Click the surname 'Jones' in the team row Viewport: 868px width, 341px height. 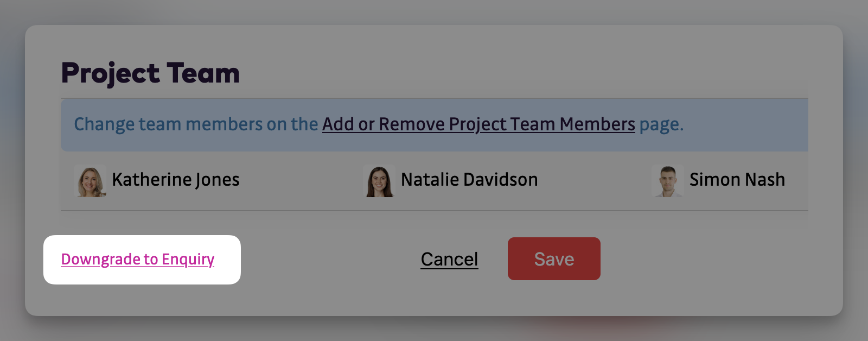217,180
